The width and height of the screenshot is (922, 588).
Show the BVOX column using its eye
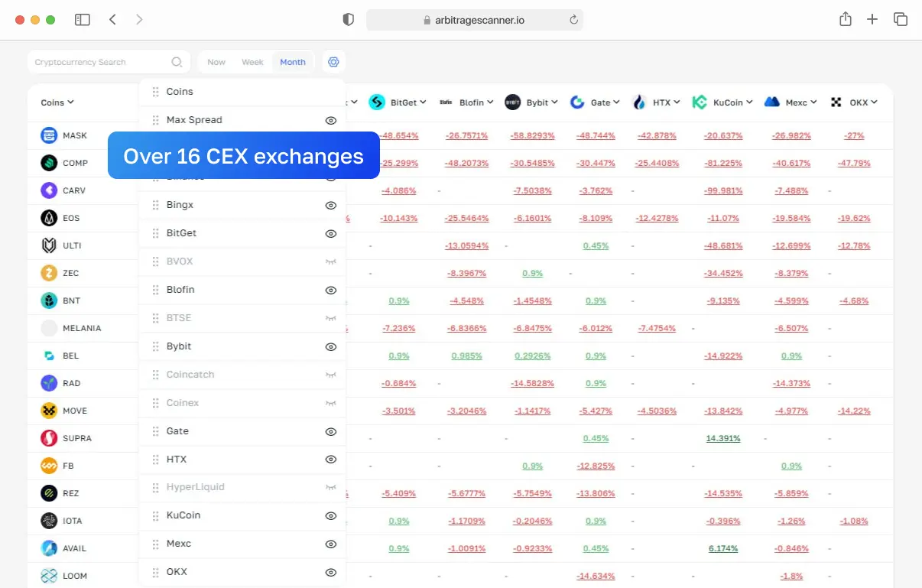coord(331,262)
